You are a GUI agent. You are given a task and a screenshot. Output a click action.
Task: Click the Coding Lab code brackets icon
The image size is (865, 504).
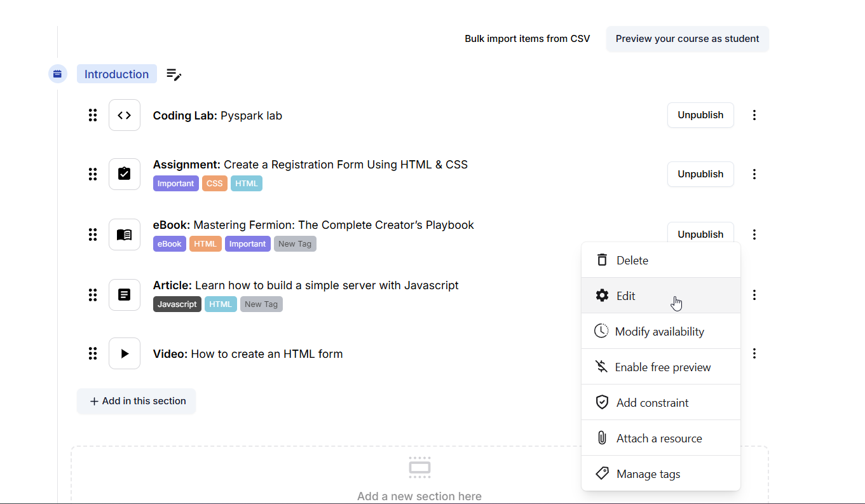[125, 115]
